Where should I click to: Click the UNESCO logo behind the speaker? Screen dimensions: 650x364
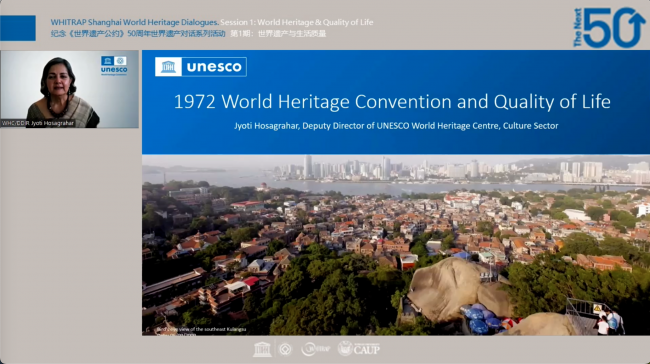pos(114,66)
